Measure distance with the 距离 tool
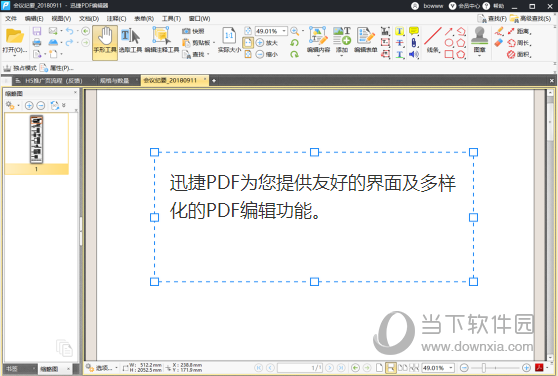Screen dimensions: 558x376 click(520, 31)
